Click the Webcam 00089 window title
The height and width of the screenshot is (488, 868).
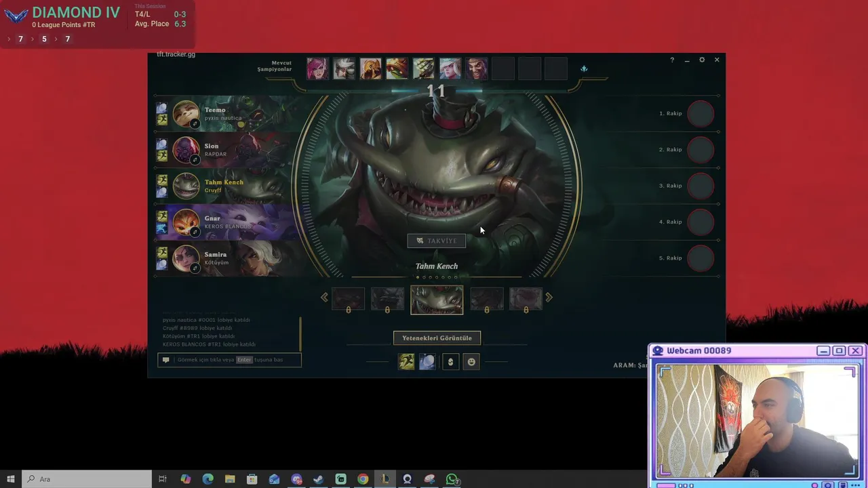coord(699,350)
